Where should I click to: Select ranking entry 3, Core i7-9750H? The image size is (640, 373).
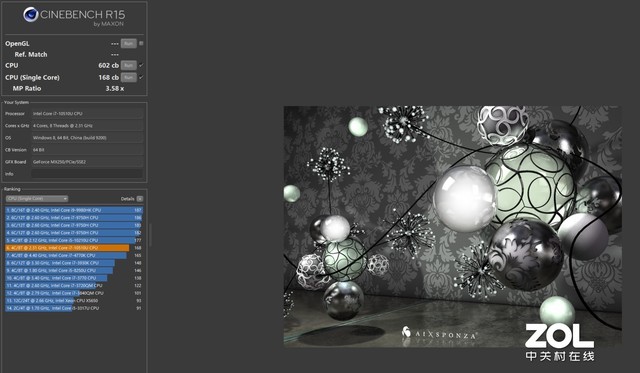(74, 225)
